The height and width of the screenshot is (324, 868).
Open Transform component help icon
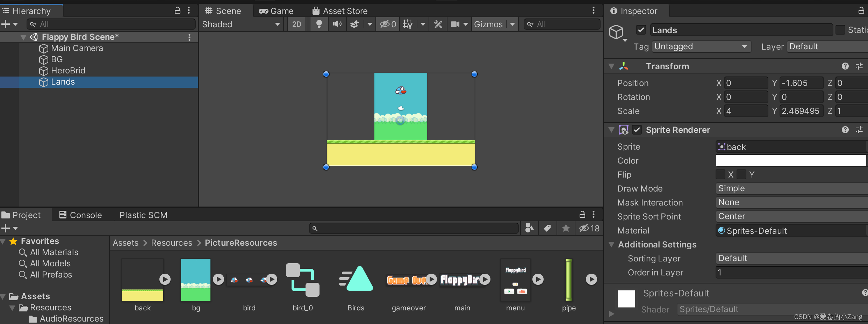pos(845,66)
